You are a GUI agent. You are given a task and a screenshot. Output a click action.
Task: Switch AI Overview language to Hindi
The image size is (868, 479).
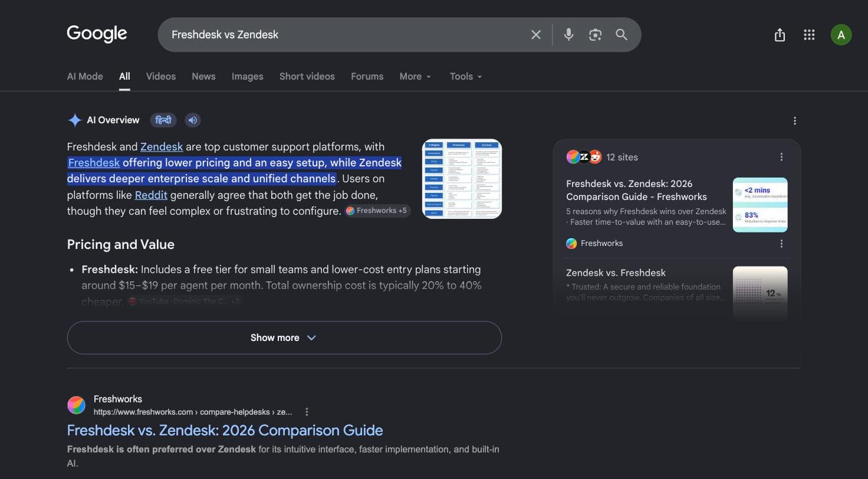(x=163, y=120)
